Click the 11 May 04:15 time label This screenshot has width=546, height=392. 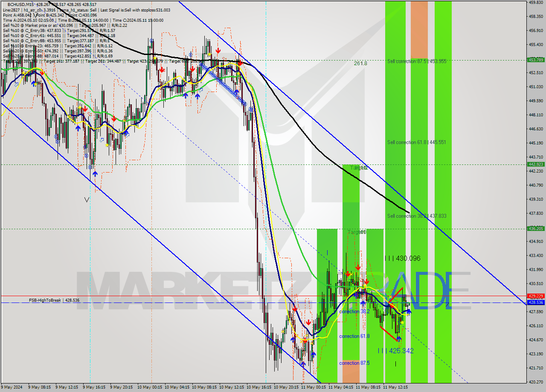pyautogui.click(x=340, y=387)
